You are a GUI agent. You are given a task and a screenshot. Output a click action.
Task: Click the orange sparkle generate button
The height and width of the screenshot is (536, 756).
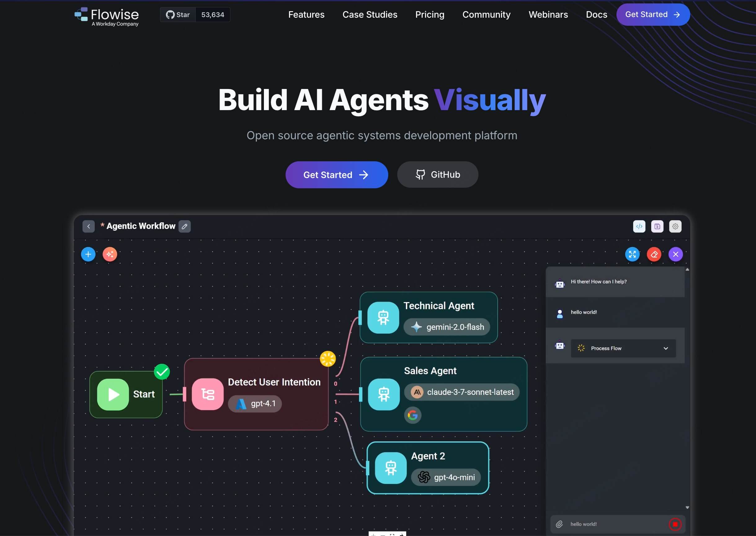coord(110,254)
